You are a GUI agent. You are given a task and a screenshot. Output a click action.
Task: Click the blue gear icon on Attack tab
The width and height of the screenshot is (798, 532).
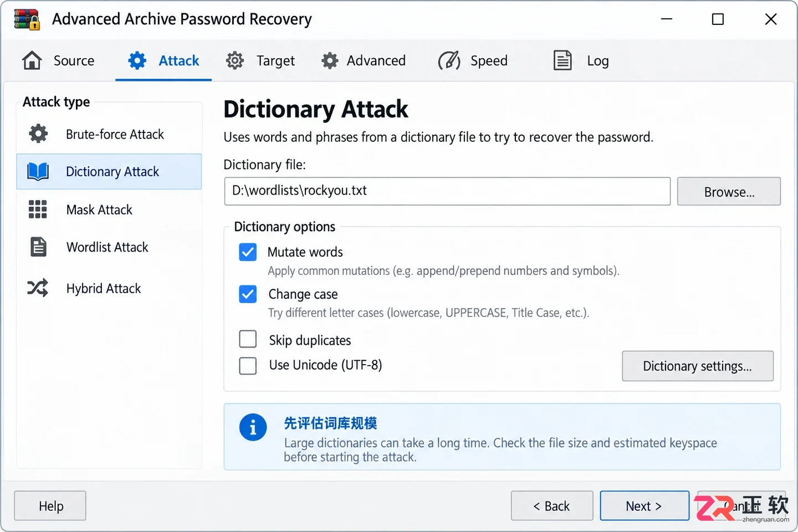137,60
